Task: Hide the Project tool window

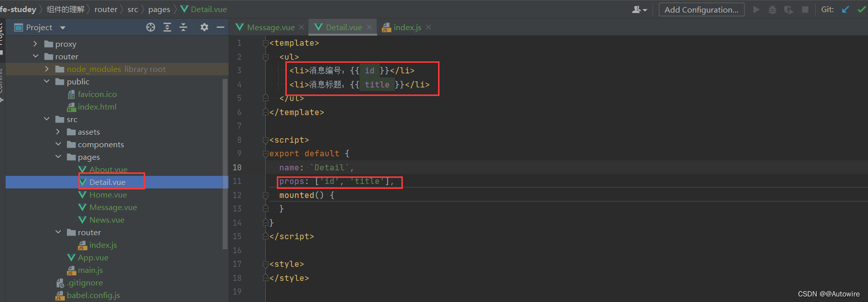Action: tap(220, 27)
